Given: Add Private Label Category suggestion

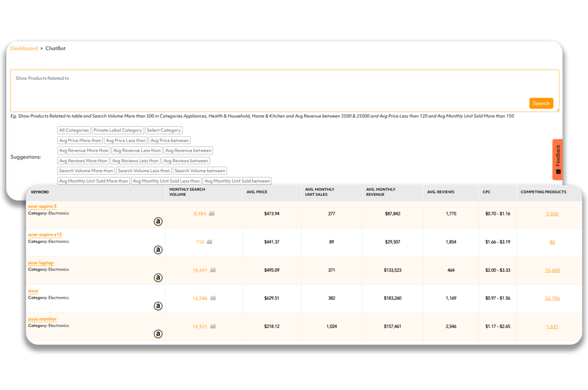Looking at the screenshot, I should (118, 130).
